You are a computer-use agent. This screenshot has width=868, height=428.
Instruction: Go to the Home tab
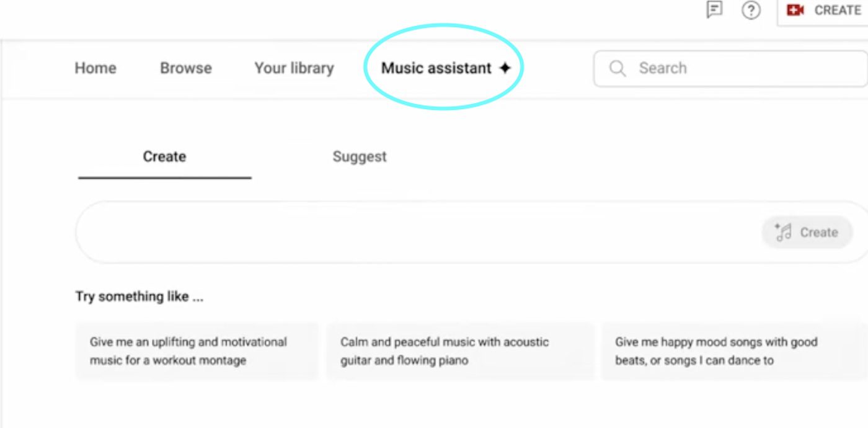(95, 68)
